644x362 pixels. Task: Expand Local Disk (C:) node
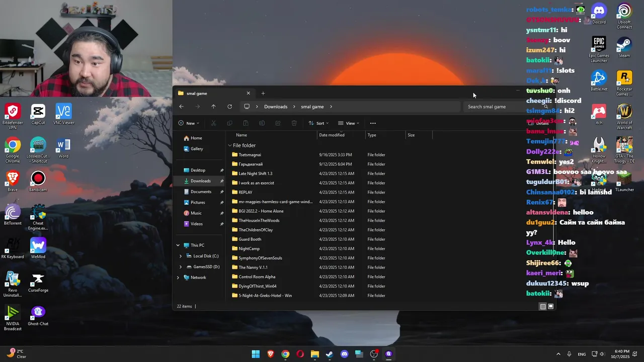(x=181, y=256)
